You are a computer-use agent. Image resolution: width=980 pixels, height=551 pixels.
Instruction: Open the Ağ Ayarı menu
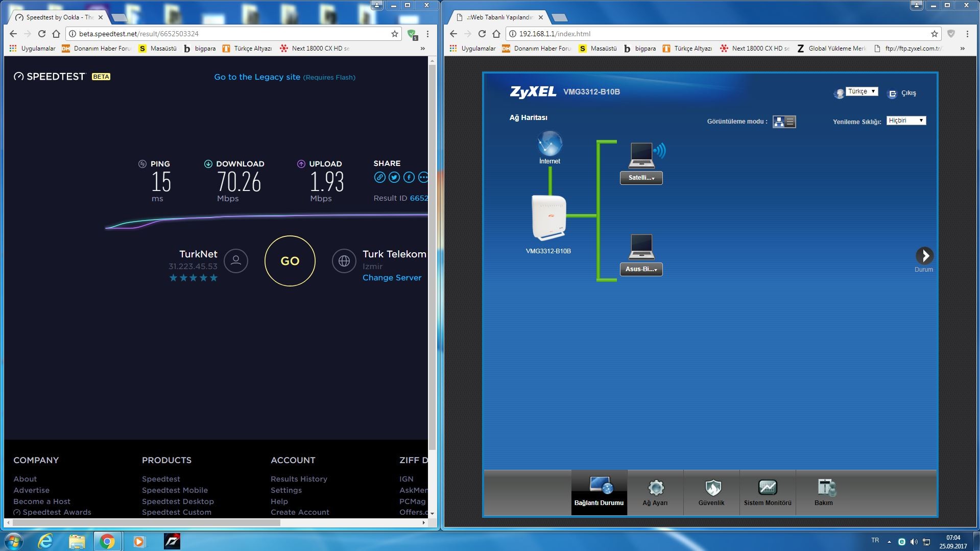click(655, 492)
